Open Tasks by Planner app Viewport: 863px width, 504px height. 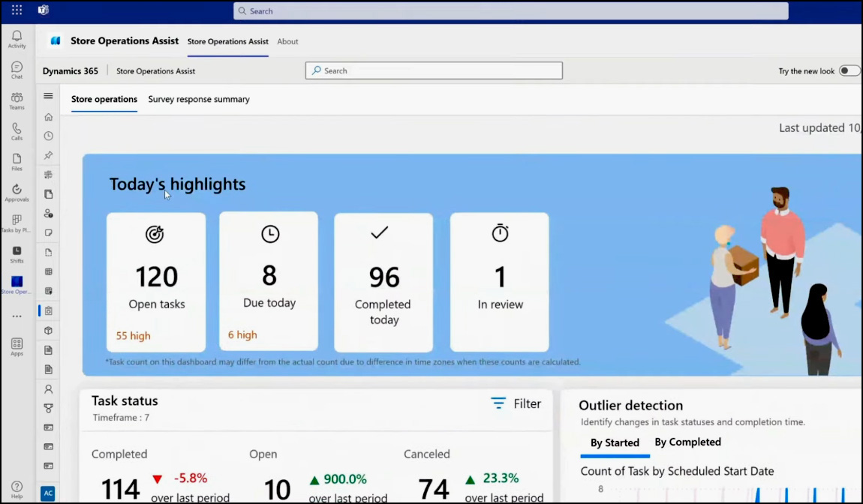click(x=17, y=224)
